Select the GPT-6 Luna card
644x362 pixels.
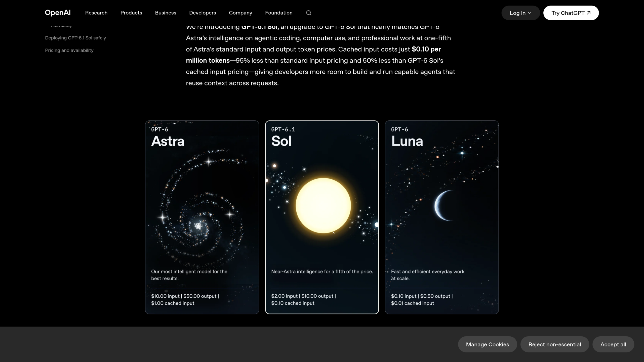click(442, 217)
